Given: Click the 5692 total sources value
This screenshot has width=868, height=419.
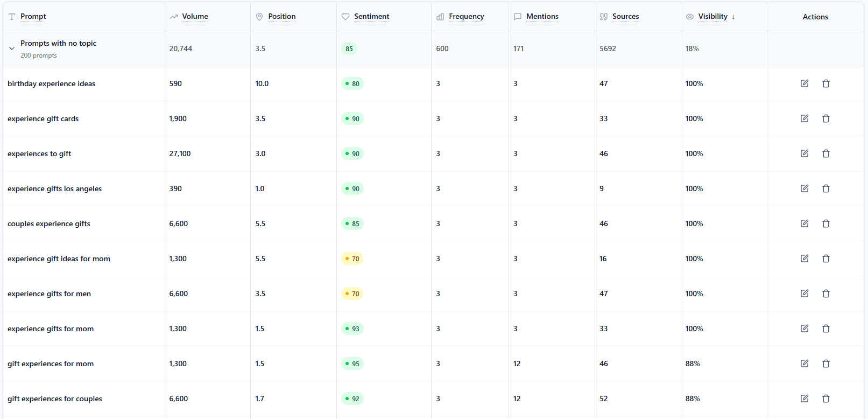Looking at the screenshot, I should [x=608, y=48].
